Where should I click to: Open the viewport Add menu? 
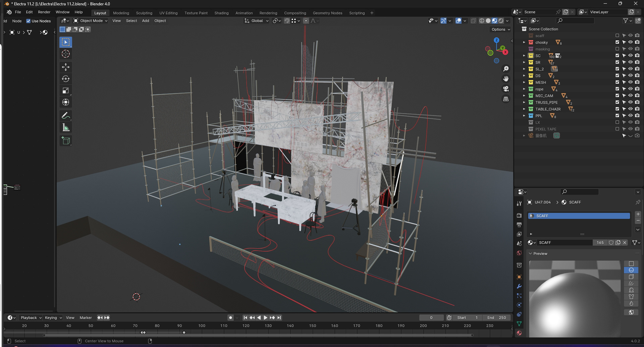coord(146,21)
